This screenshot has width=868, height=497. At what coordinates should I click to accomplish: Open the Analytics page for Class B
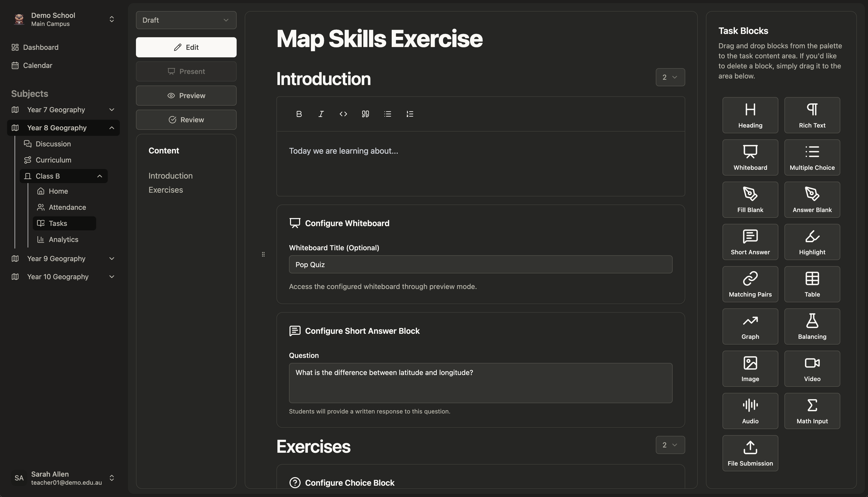(63, 239)
